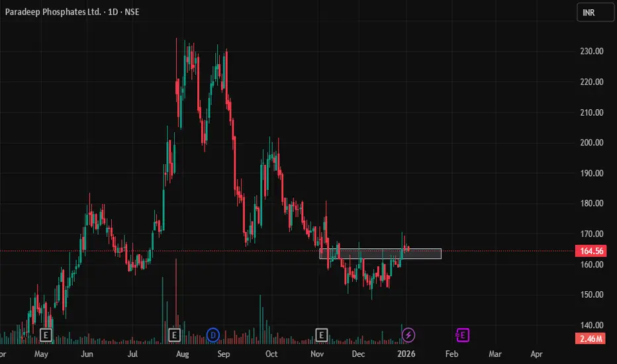
Task: Click the 230.00 price axis label
Action: click(592, 51)
